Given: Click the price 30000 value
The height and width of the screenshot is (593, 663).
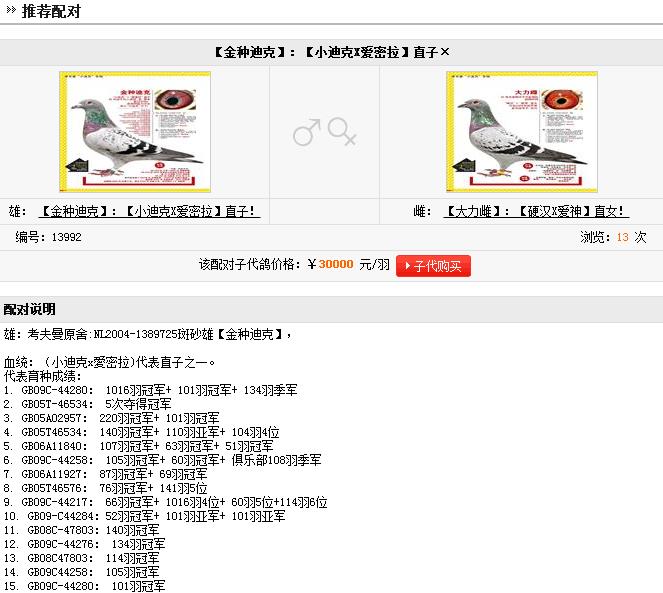Looking at the screenshot, I should point(336,264).
